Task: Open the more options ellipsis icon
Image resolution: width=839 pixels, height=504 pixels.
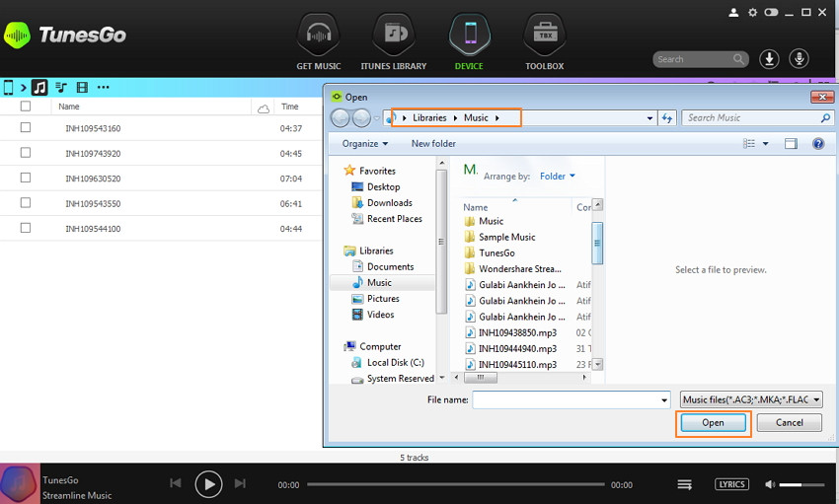Action: click(x=104, y=87)
